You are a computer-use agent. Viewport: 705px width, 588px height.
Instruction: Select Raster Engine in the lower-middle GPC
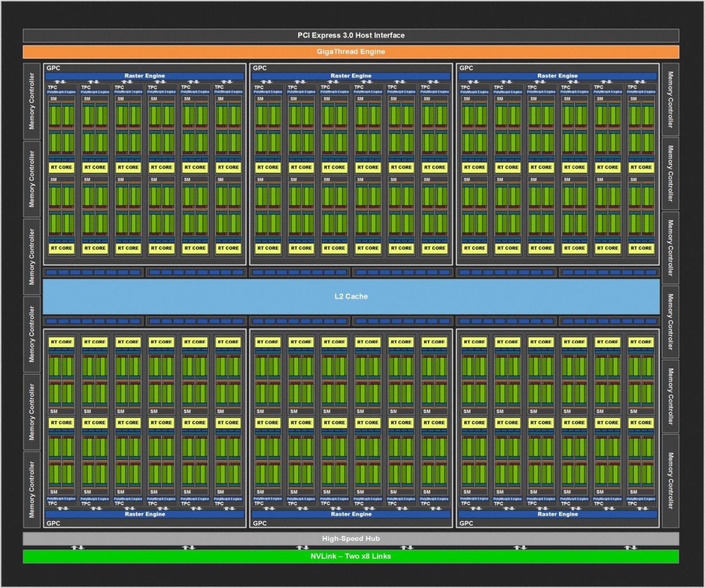[351, 514]
